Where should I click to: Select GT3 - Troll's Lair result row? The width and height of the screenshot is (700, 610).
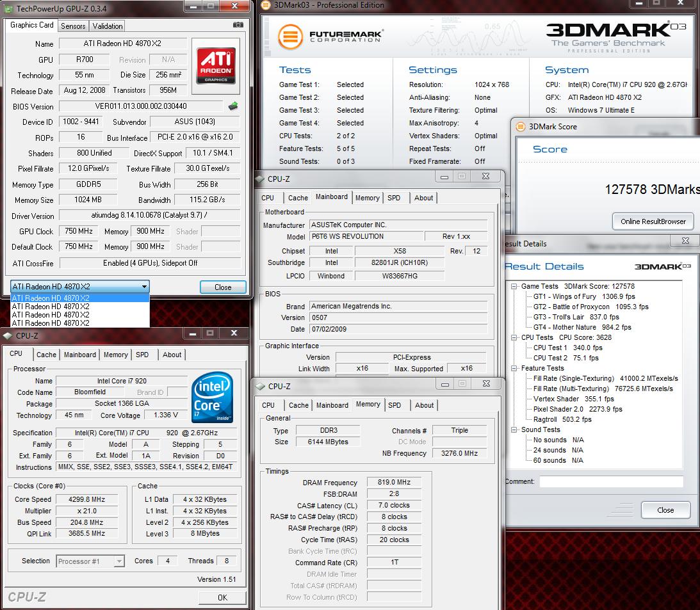(576, 317)
